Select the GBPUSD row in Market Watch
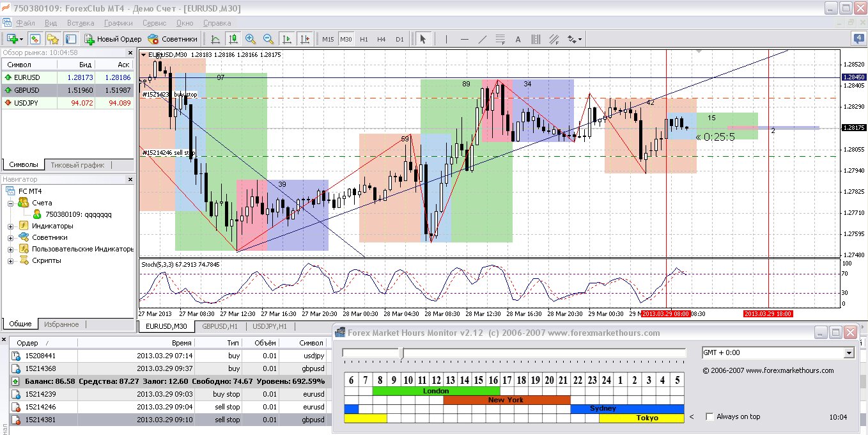 (67, 90)
